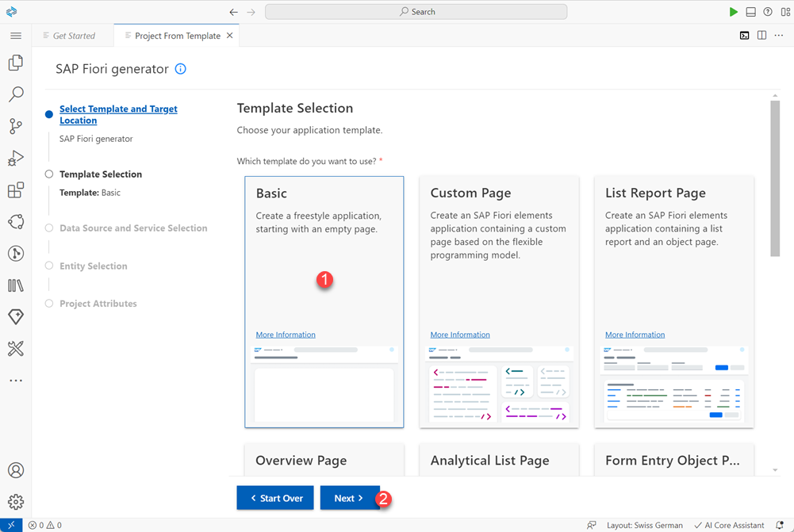Choose the Analytical List Page template card
794x532 pixels.
coord(499,460)
